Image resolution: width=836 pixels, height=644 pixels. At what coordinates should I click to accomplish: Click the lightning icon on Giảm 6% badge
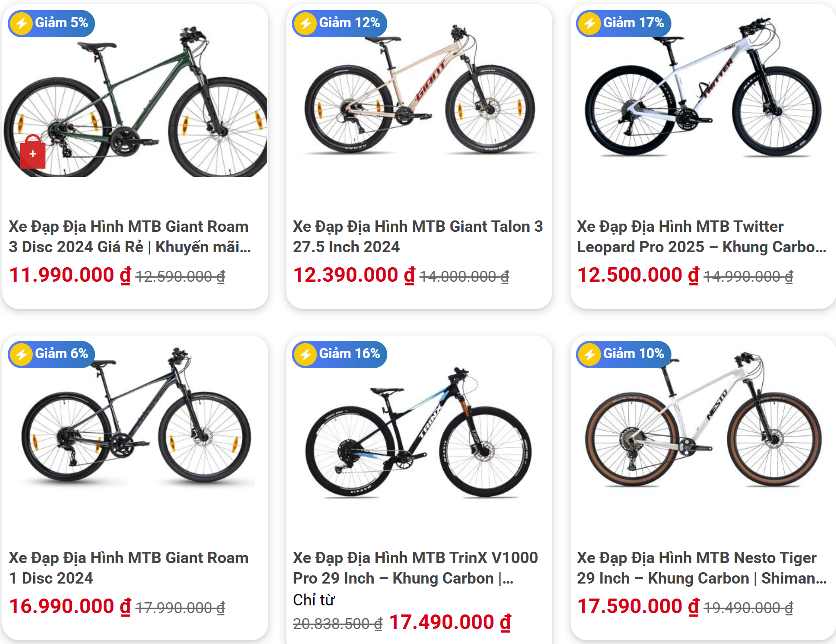[21, 354]
